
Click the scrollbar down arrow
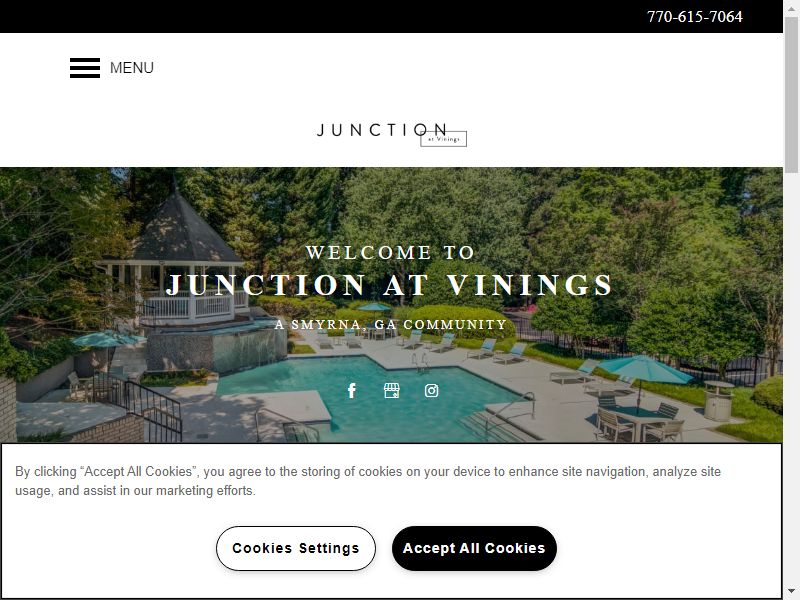[x=791, y=592]
